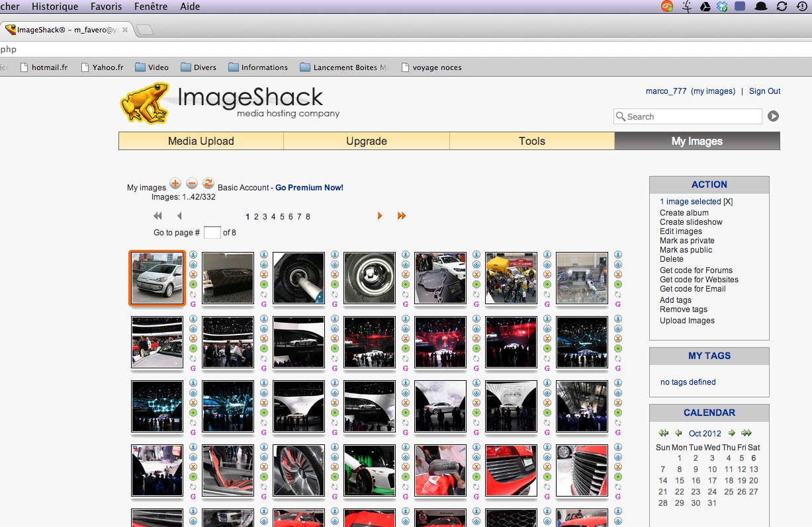Click the orange X icon beside the white car thumbnail
This screenshot has width=812, height=527.
(x=193, y=274)
